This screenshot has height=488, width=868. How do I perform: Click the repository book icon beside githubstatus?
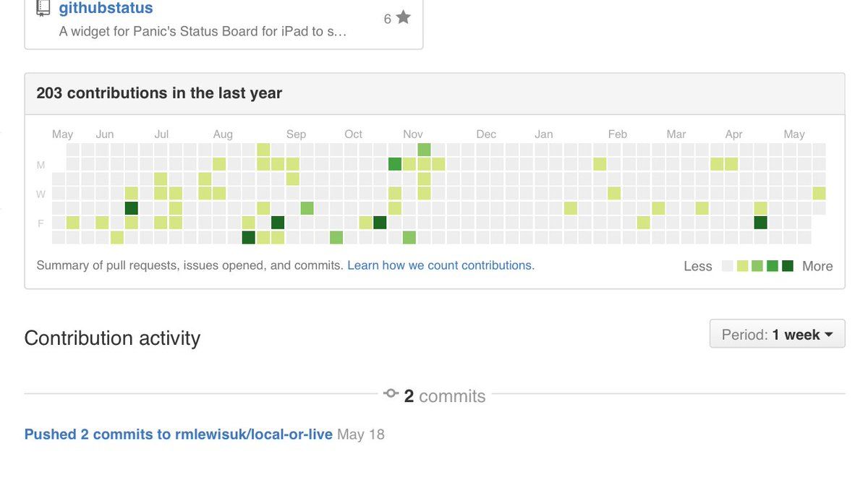coord(43,8)
